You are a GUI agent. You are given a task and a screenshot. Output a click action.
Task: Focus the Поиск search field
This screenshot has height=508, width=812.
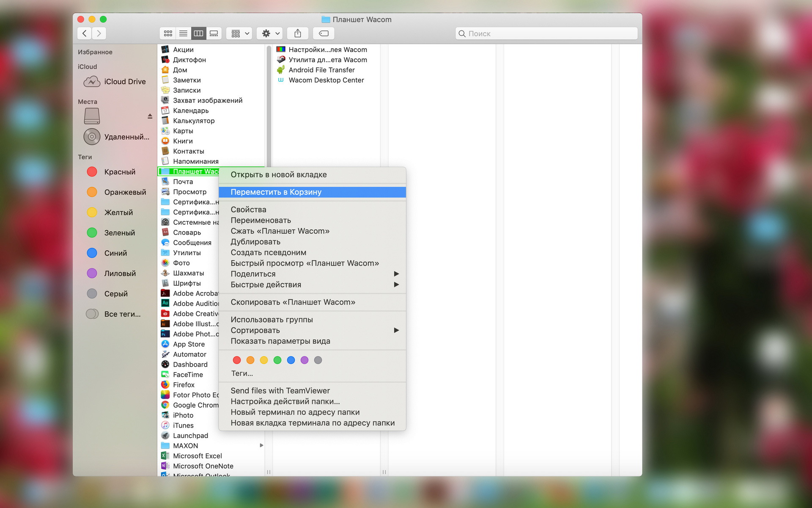point(546,33)
